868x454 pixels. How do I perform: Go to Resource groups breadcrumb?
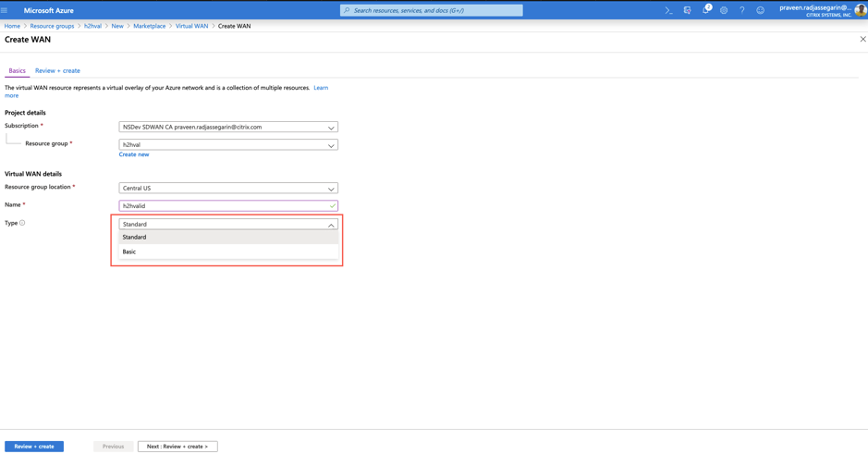point(52,26)
